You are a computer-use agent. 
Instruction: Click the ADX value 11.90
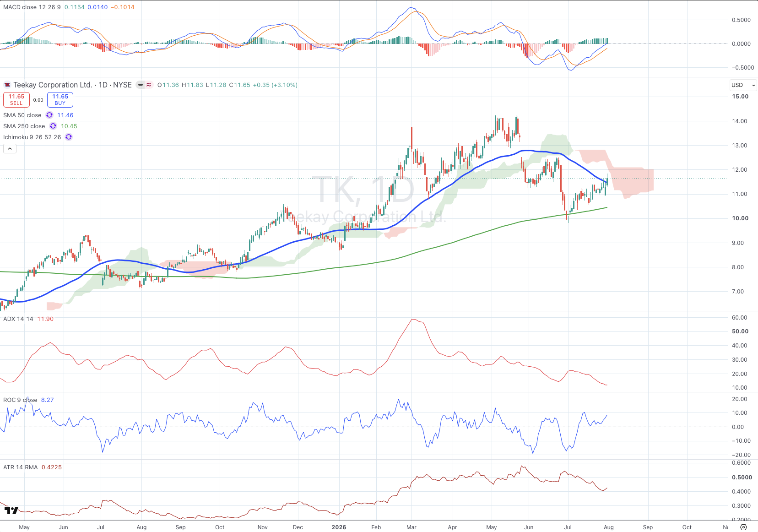click(x=45, y=319)
